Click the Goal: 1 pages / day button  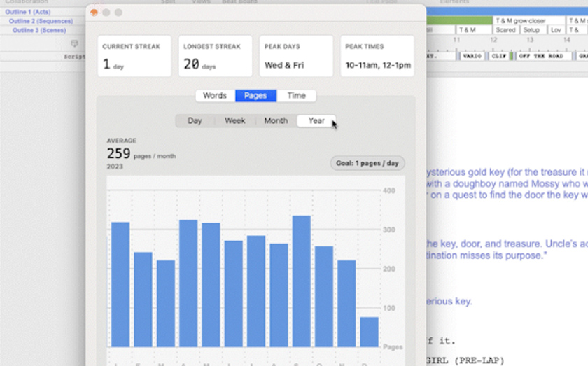367,163
